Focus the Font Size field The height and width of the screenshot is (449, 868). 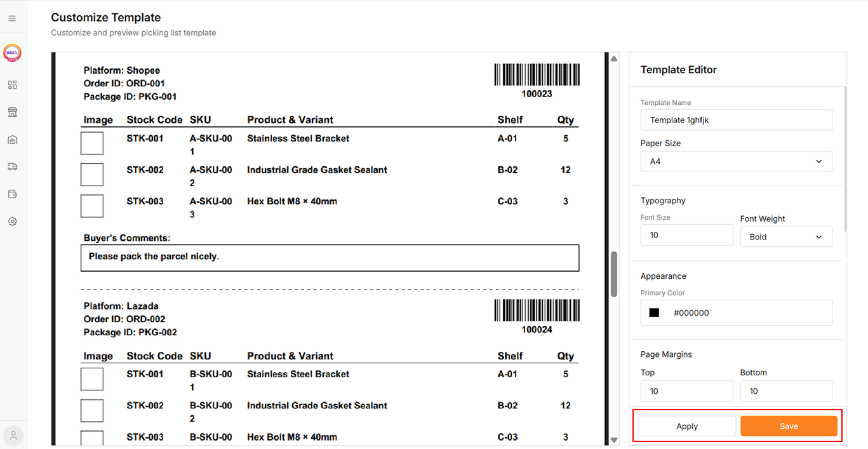pyautogui.click(x=687, y=235)
